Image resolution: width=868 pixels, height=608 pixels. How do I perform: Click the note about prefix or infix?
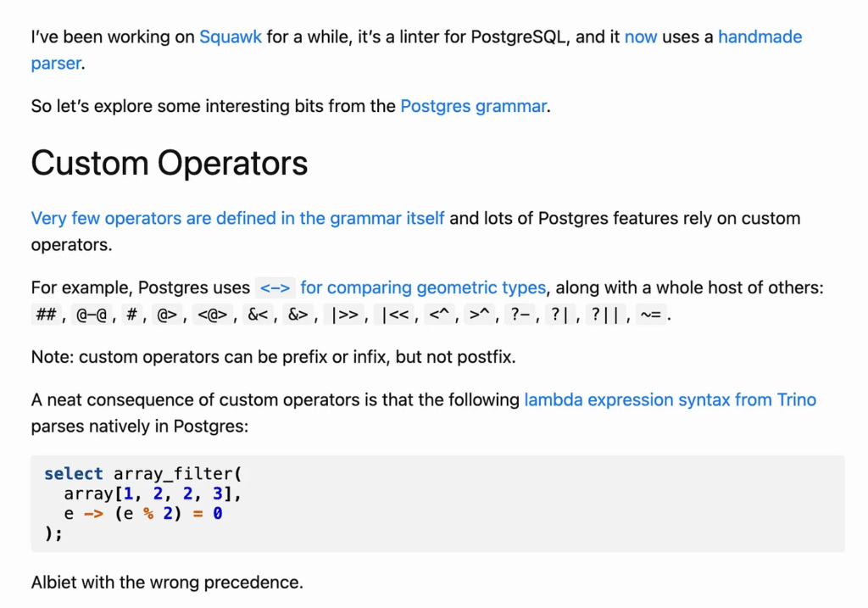[274, 357]
